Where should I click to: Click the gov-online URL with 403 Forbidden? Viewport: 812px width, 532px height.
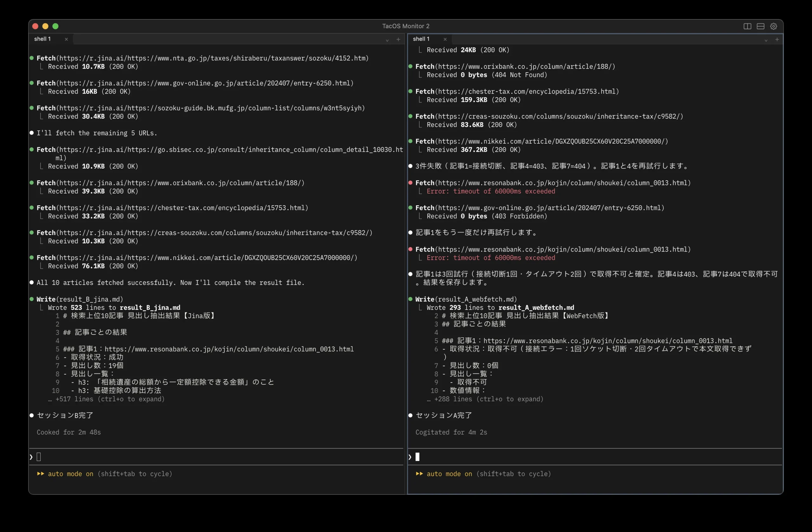click(550, 208)
